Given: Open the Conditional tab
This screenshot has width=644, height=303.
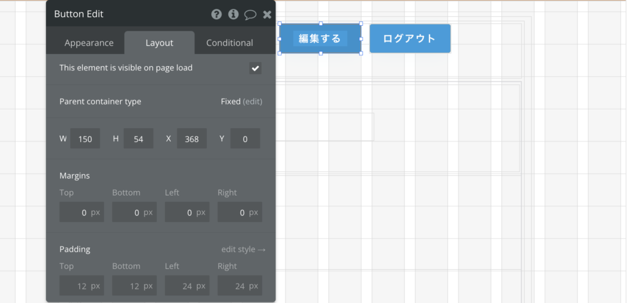Looking at the screenshot, I should [x=230, y=43].
